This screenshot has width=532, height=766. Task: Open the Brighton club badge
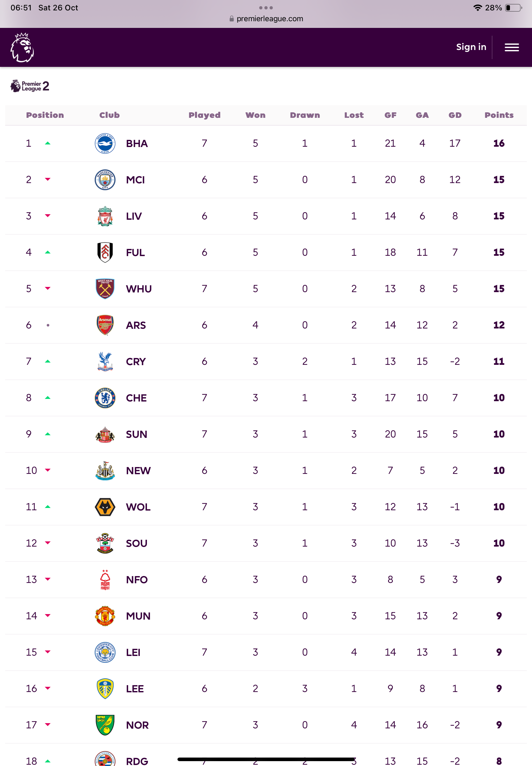[x=105, y=143]
